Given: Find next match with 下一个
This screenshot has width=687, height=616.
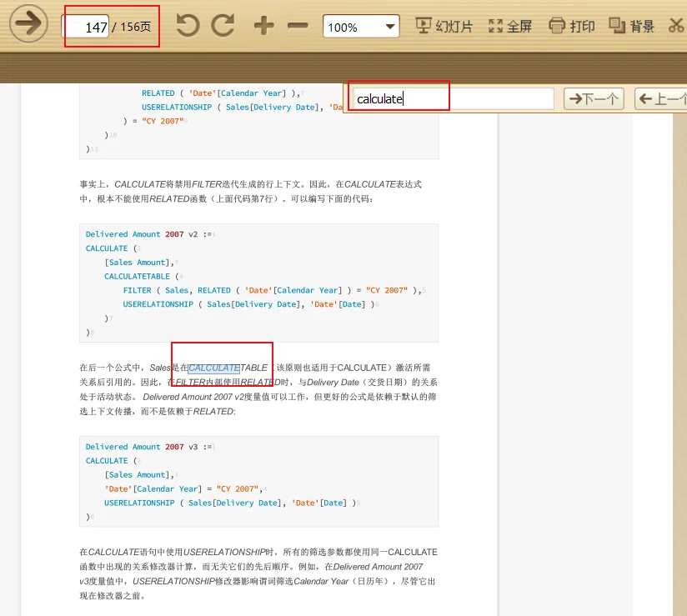Looking at the screenshot, I should (x=594, y=98).
